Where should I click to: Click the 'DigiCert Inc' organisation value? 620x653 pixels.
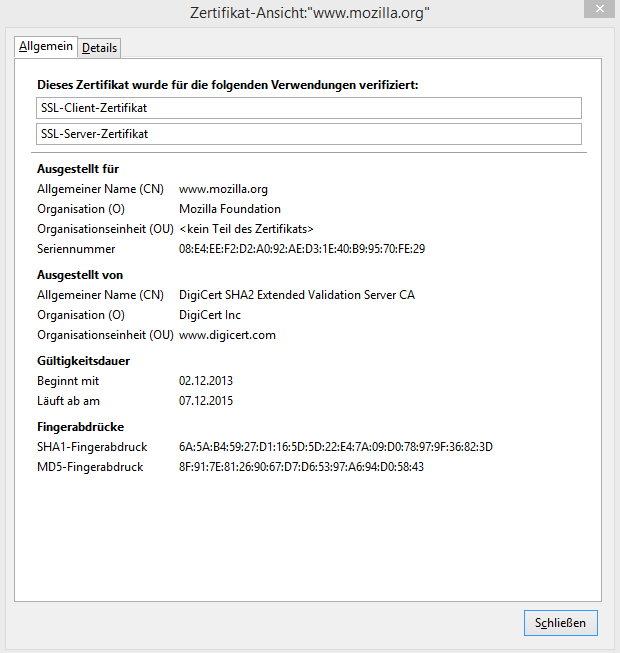pos(210,315)
